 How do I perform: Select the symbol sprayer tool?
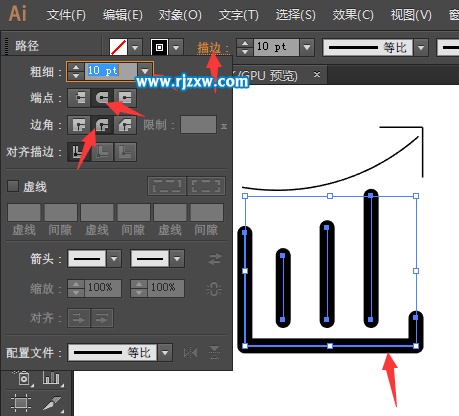(23, 378)
